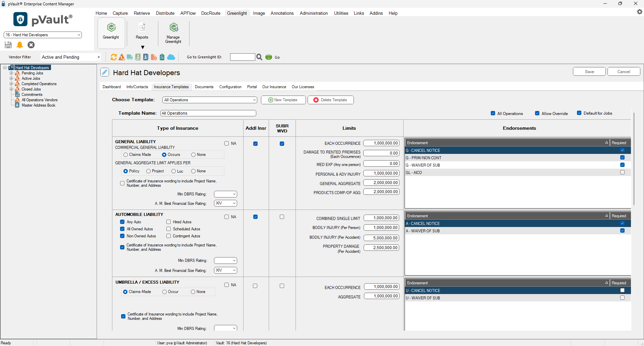644x346 pixels.
Task: Switch to Dashboard tab
Action: pos(112,87)
